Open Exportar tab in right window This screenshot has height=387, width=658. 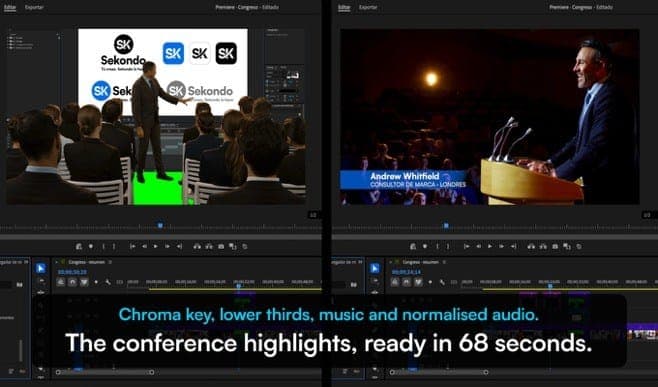coord(368,7)
